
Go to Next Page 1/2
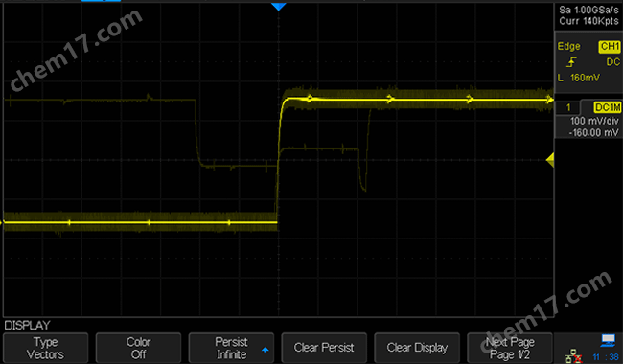(x=510, y=348)
